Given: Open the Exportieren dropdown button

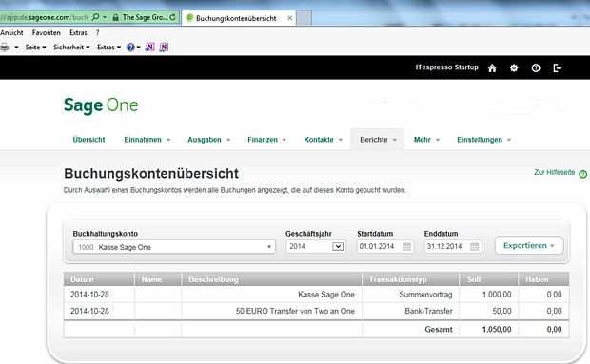Looking at the screenshot, I should click(529, 245).
